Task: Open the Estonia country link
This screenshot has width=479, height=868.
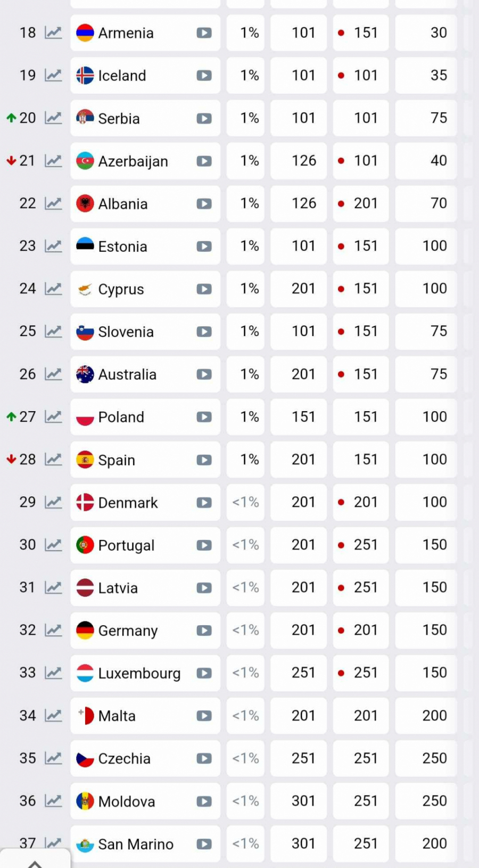Action: tap(122, 247)
